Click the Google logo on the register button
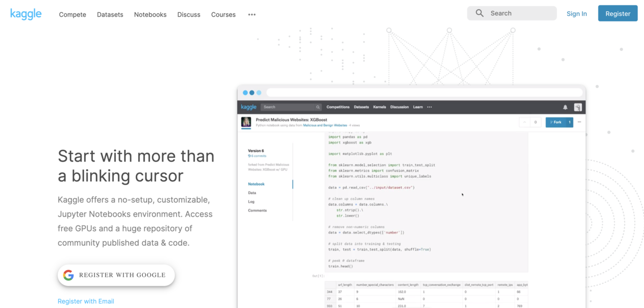 (x=68, y=275)
